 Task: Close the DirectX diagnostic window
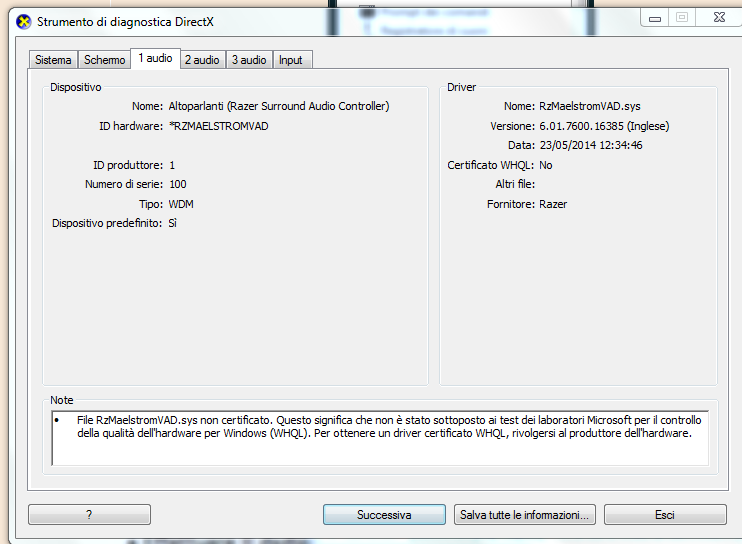tap(718, 18)
